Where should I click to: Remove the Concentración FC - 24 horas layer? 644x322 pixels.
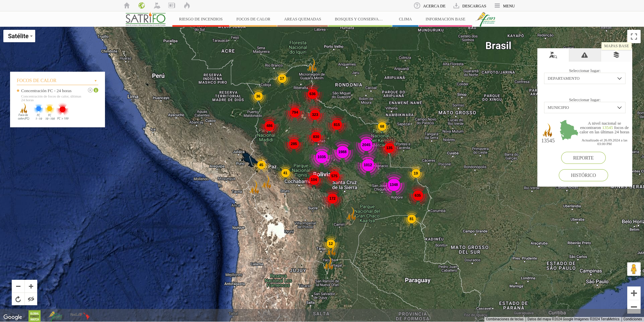pyautogui.click(x=90, y=90)
